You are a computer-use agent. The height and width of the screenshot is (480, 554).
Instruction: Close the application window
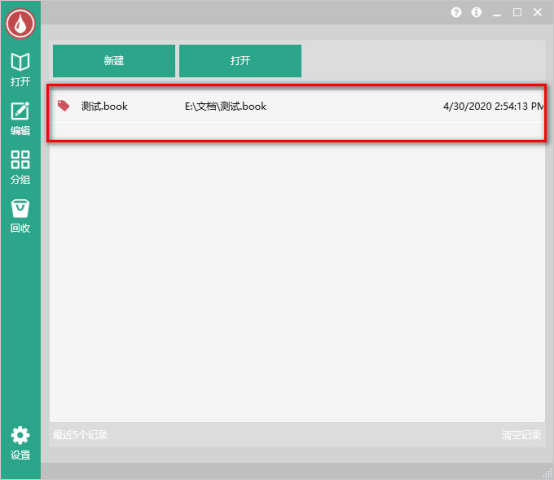[538, 12]
